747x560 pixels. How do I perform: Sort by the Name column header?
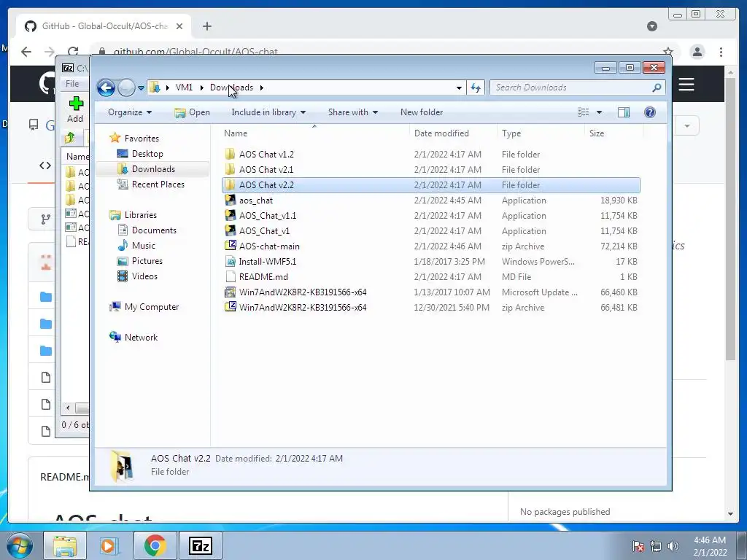click(236, 133)
